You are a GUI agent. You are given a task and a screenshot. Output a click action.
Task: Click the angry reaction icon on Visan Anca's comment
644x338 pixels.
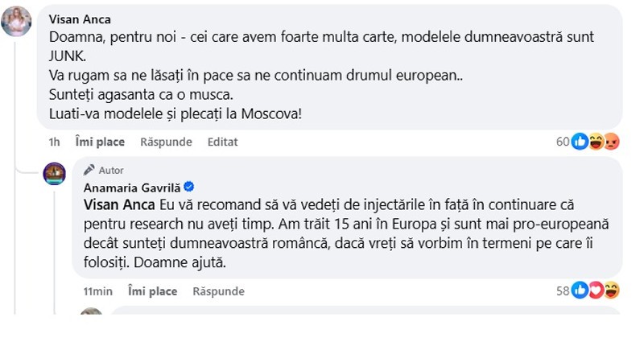612,142
